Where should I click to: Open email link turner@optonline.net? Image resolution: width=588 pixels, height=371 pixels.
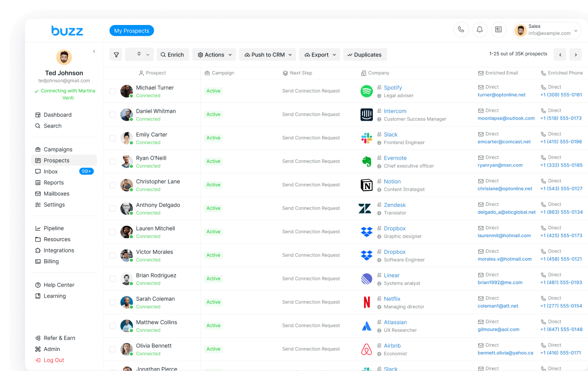click(x=501, y=95)
